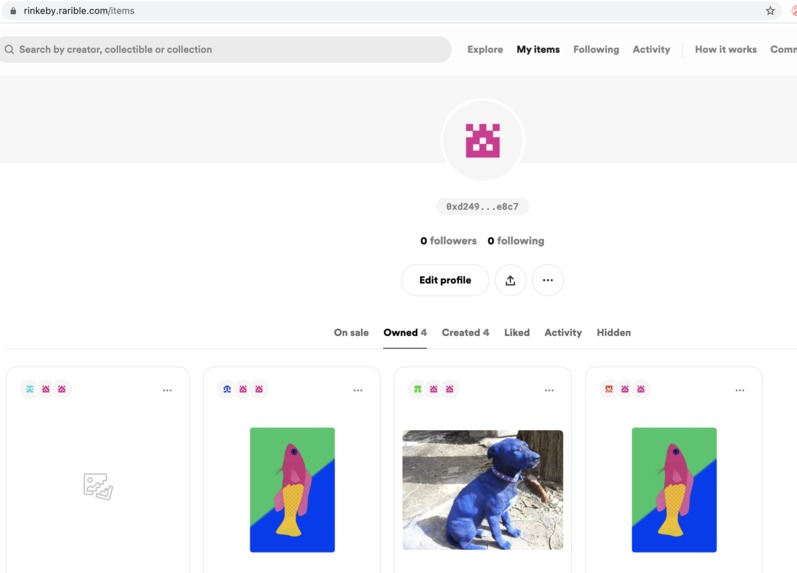Click the pink pixel profile avatar
797x573 pixels.
click(x=482, y=140)
